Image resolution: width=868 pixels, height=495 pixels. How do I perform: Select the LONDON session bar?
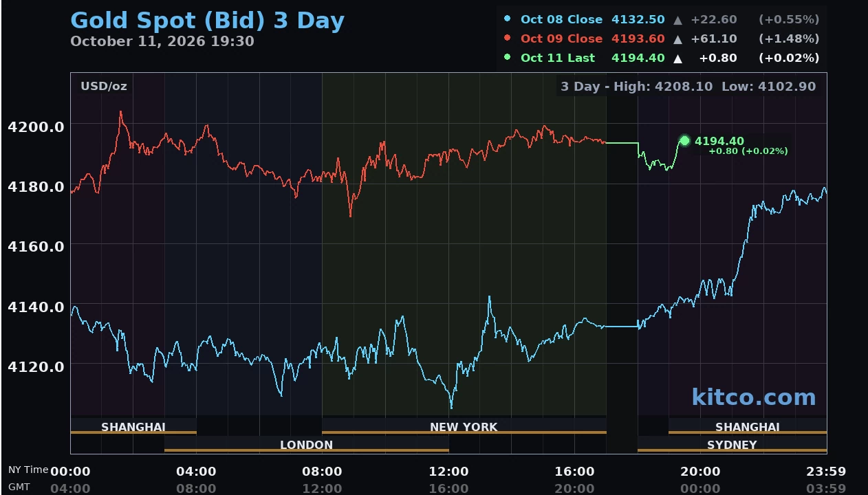306,444
